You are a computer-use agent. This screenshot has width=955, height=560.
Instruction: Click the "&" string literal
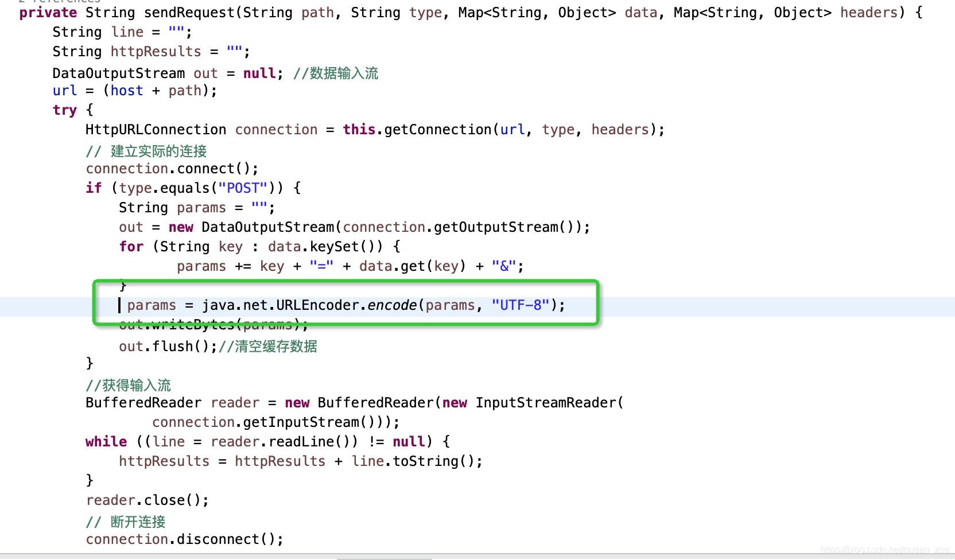coord(504,266)
